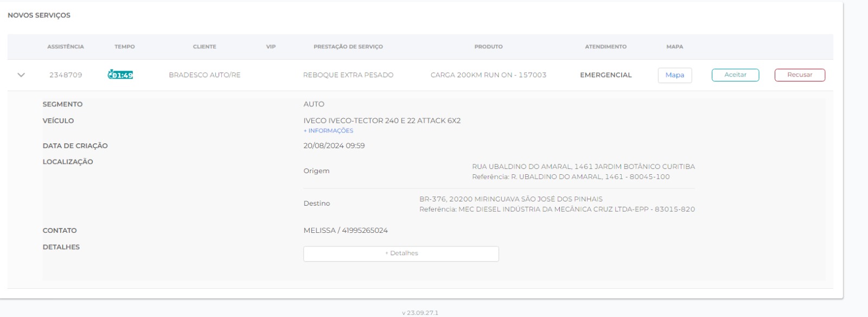The height and width of the screenshot is (317, 868).
Task: Click the TEMPO column header
Action: coord(125,47)
